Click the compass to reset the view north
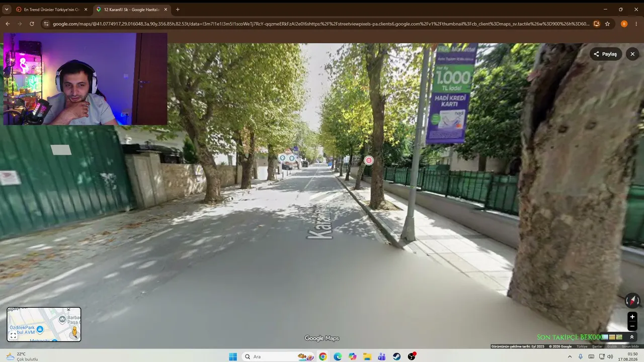 632,301
